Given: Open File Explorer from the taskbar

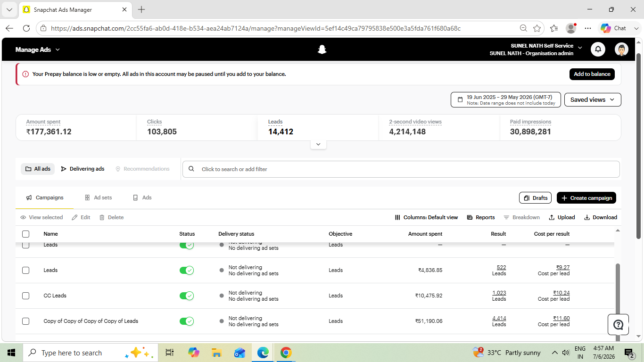Looking at the screenshot, I should pyautogui.click(x=216, y=353).
